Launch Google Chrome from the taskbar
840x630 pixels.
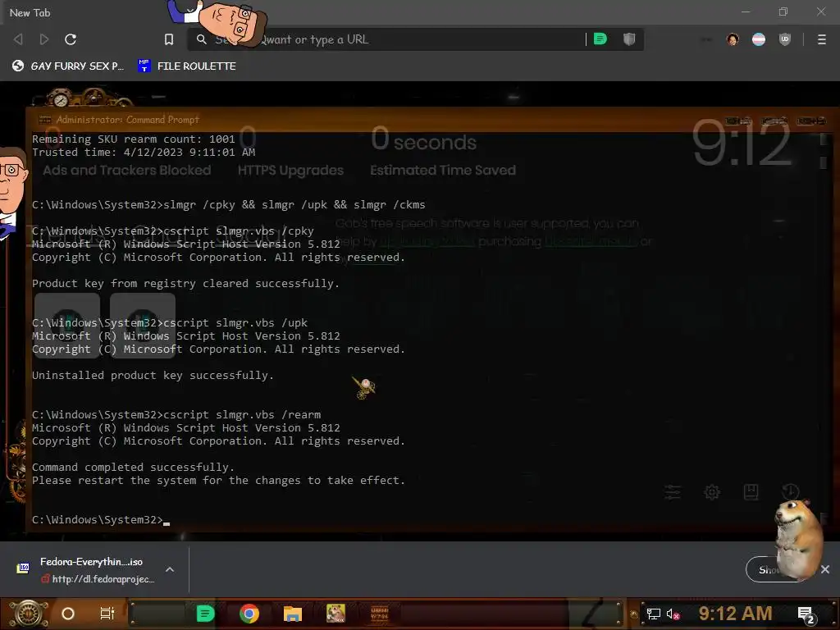(249, 614)
